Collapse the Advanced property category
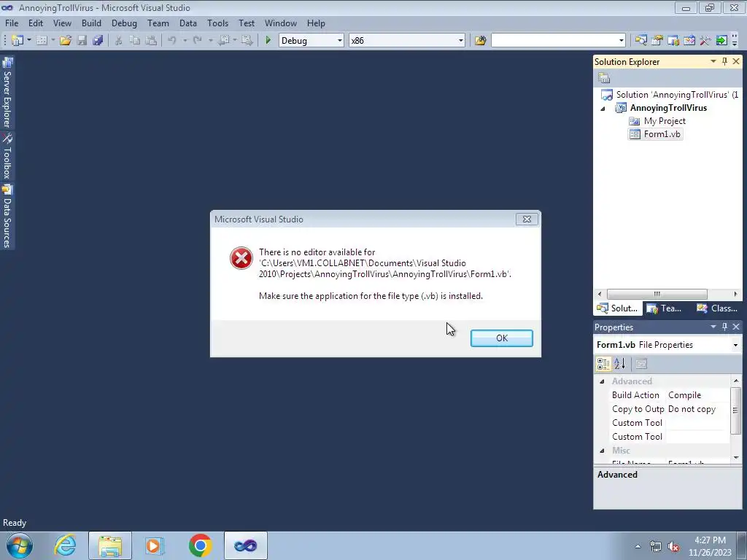Viewport: 747px width, 560px height. [x=602, y=381]
